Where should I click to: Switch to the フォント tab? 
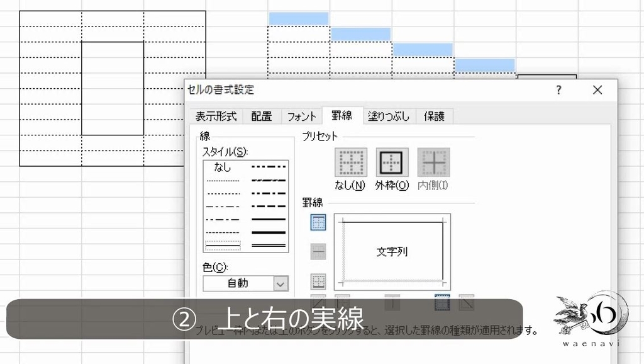(x=301, y=116)
